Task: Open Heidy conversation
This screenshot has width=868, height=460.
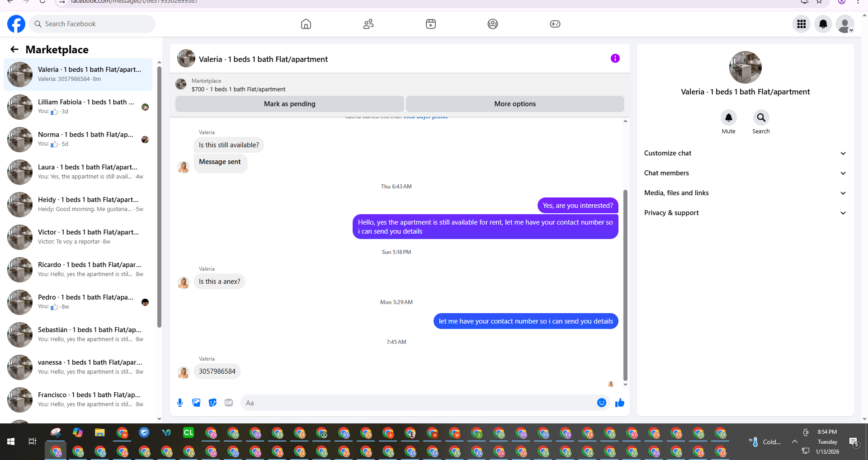Action: pyautogui.click(x=78, y=205)
